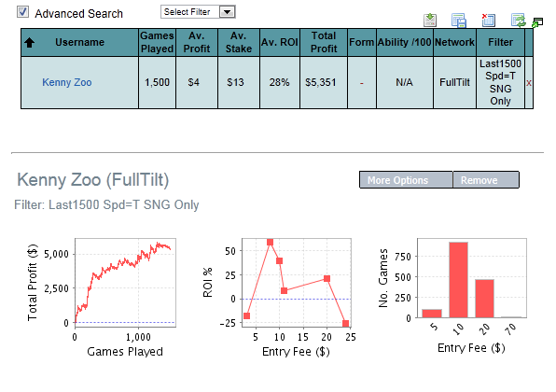The image size is (556, 392).
Task: Click the $4 average profit cell
Action: tap(197, 83)
